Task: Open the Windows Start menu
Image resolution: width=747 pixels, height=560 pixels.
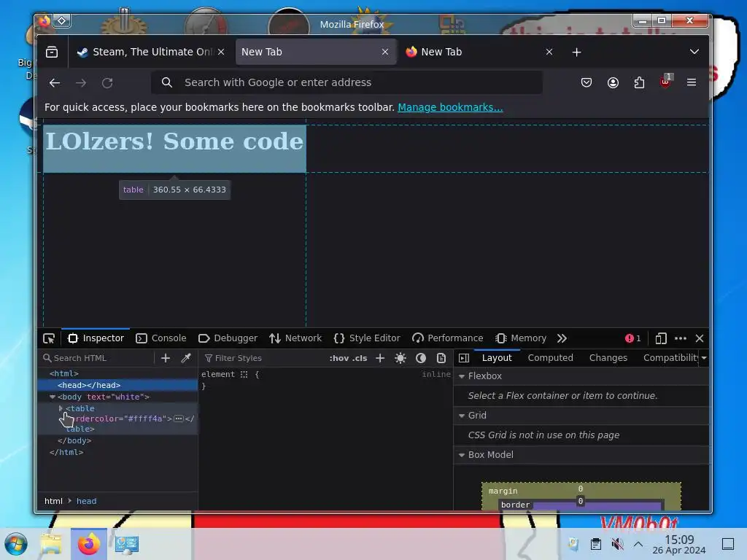Action: 16,544
